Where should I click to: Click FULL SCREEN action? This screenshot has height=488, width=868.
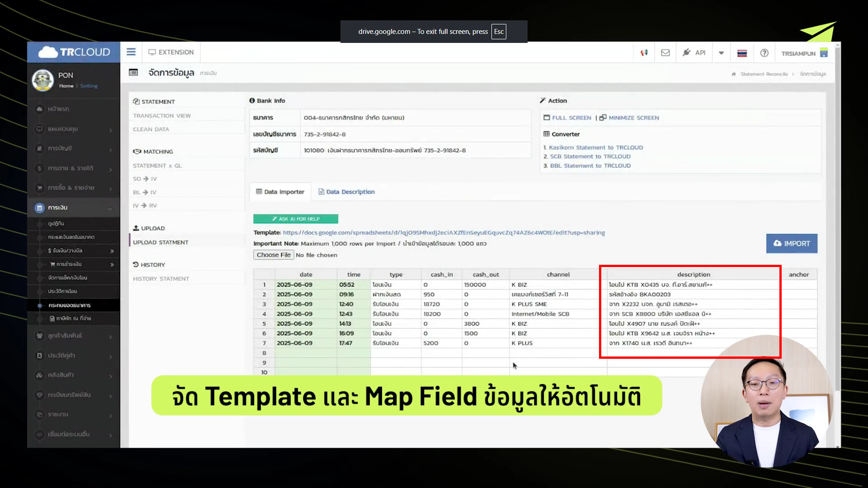567,118
